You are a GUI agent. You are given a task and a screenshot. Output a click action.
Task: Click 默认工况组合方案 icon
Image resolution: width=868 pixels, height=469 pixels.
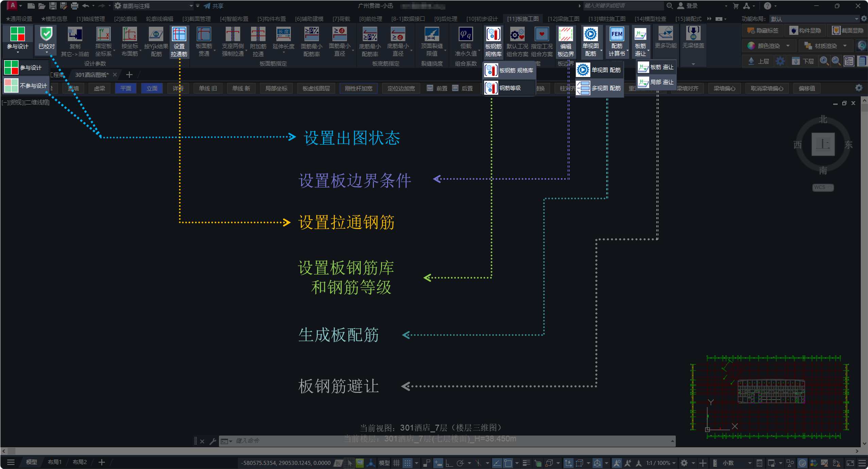click(517, 34)
